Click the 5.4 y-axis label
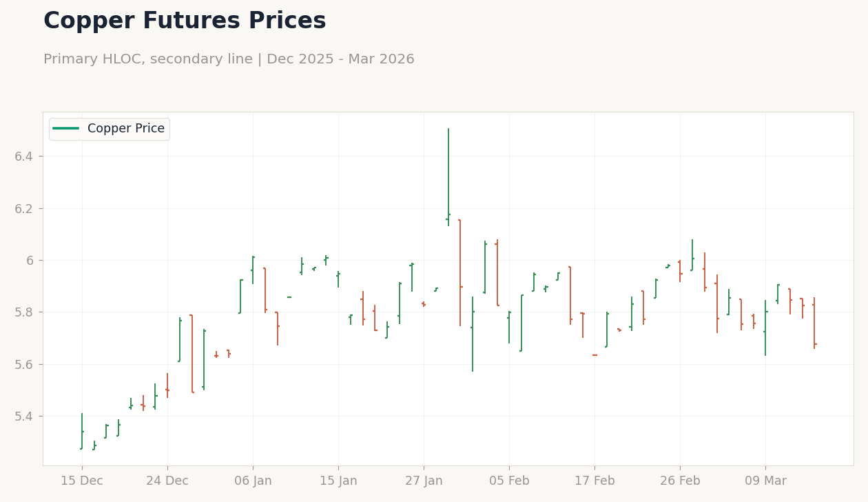This screenshot has width=868, height=502. 24,416
